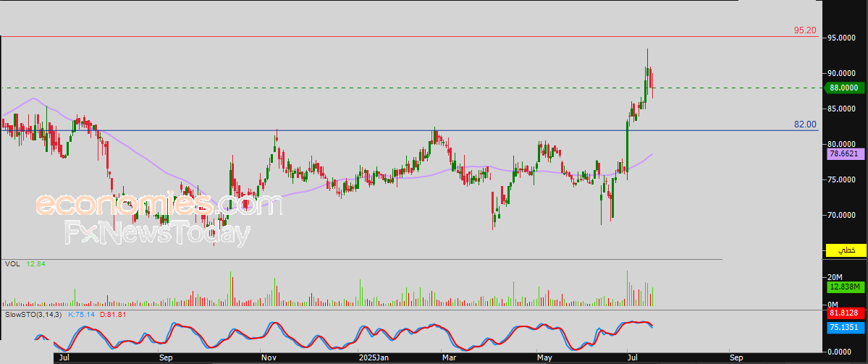Image resolution: width=868 pixels, height=364 pixels.
Task: Click the red 81.8128 stochastic D tag
Action: click(845, 313)
